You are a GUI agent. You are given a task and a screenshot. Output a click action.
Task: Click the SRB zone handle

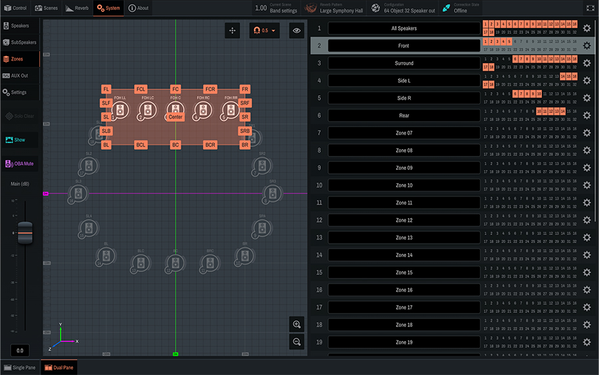245,131
